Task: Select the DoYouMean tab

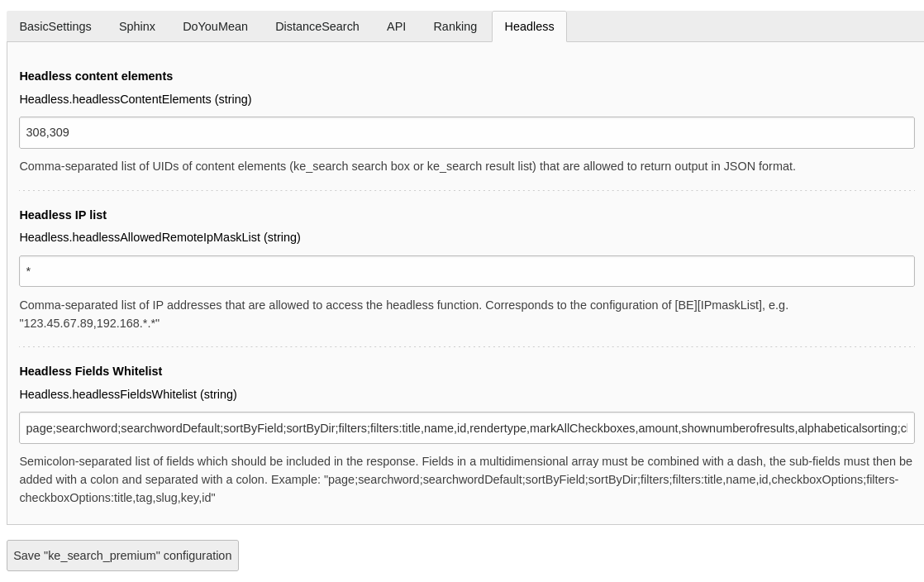Action: pos(215,26)
